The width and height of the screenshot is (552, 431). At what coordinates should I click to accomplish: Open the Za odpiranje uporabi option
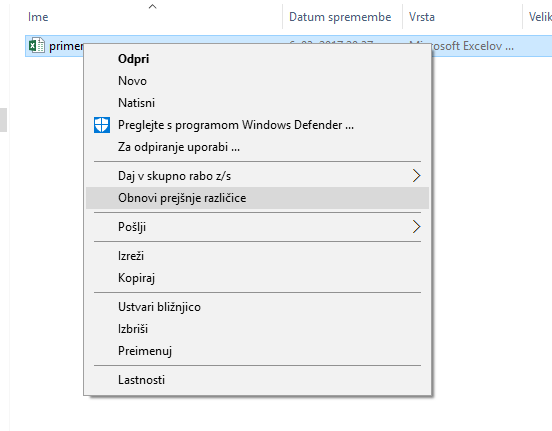pos(179,147)
